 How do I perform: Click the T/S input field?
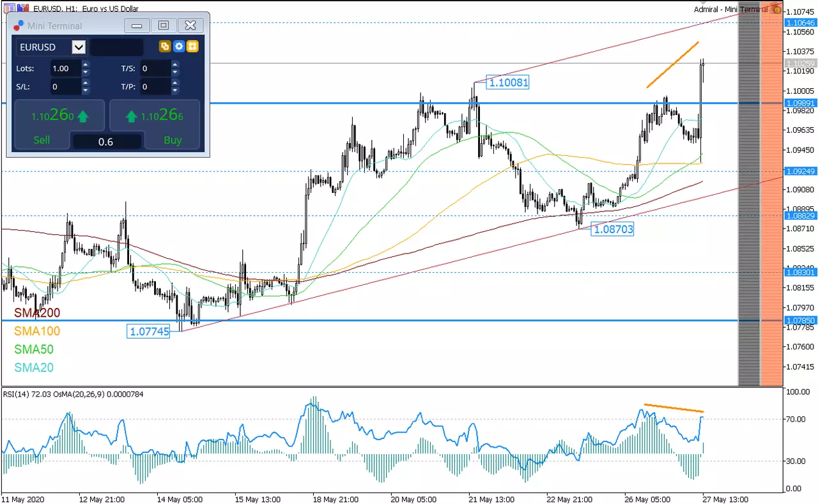pyautogui.click(x=155, y=68)
